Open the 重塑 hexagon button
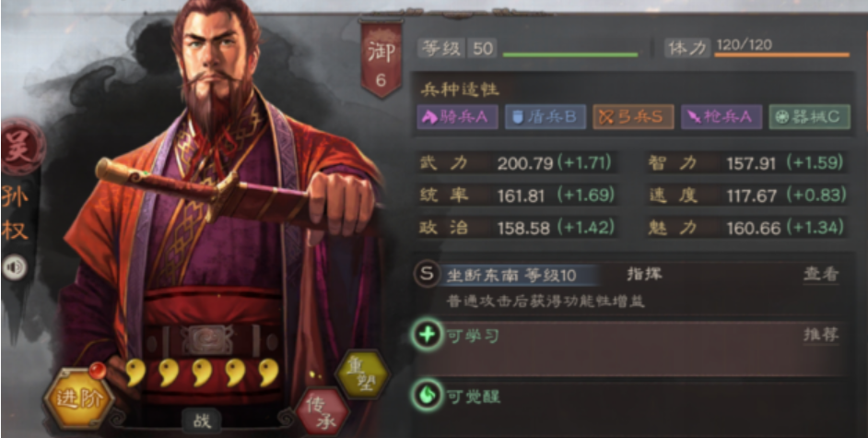868x438 pixels. click(363, 375)
